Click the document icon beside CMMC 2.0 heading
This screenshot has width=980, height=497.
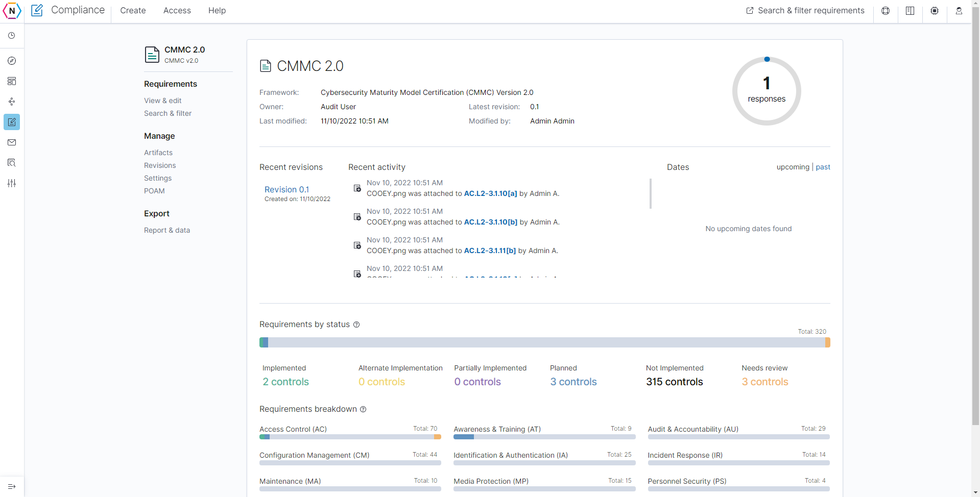pyautogui.click(x=266, y=66)
